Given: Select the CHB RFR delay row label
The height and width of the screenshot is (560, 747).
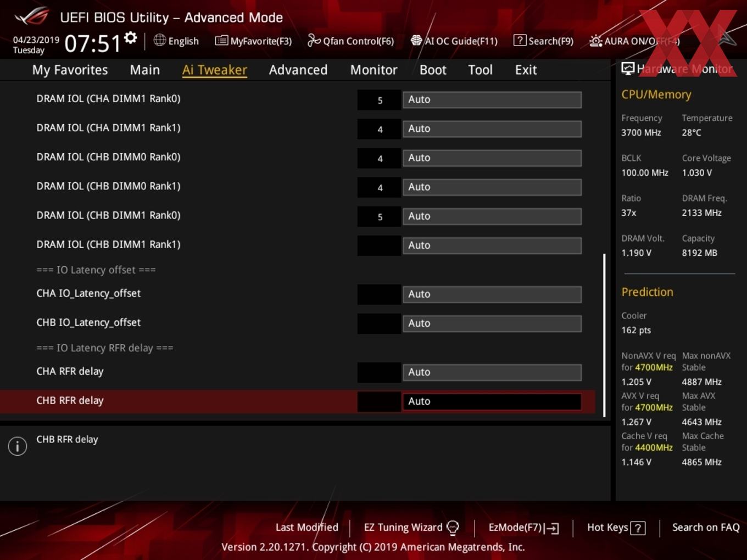Looking at the screenshot, I should 70,400.
